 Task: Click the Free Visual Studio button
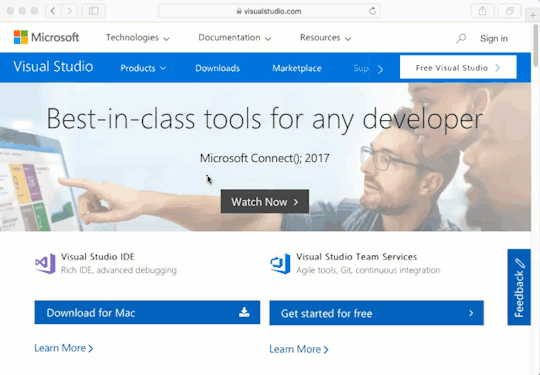pos(458,67)
